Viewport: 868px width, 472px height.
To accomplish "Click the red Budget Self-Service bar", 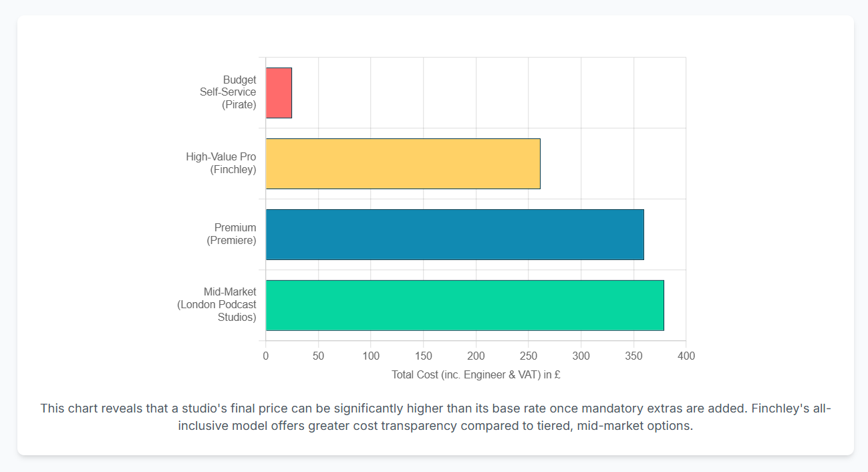I will [x=279, y=93].
